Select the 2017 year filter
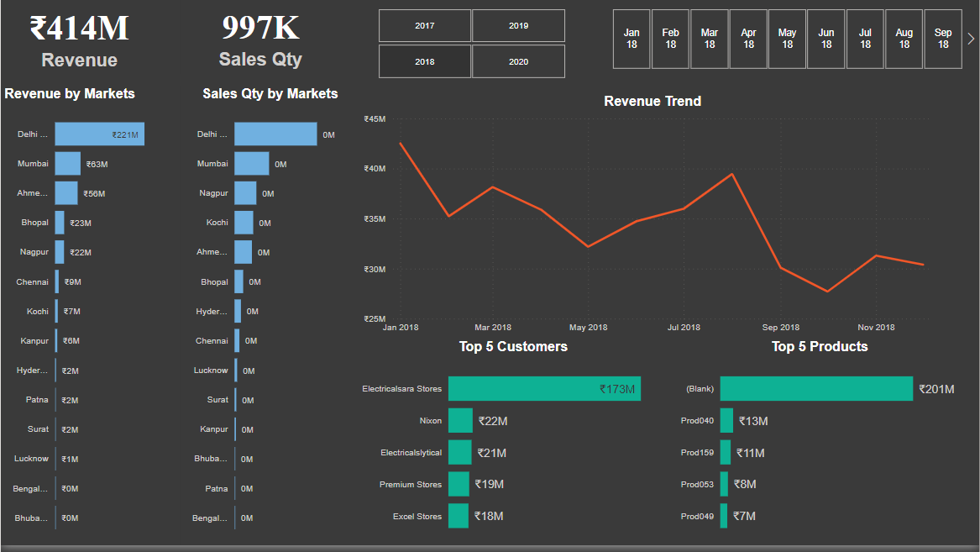 (424, 25)
